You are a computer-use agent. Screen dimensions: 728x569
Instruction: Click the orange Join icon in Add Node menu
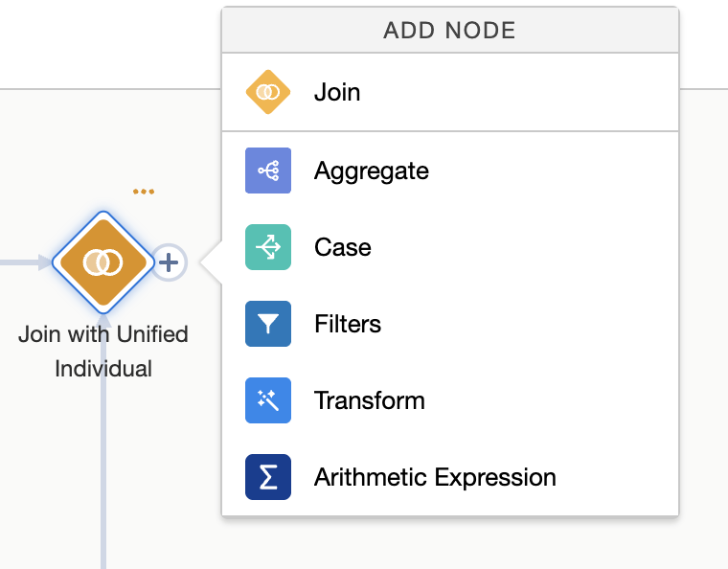pyautogui.click(x=268, y=93)
